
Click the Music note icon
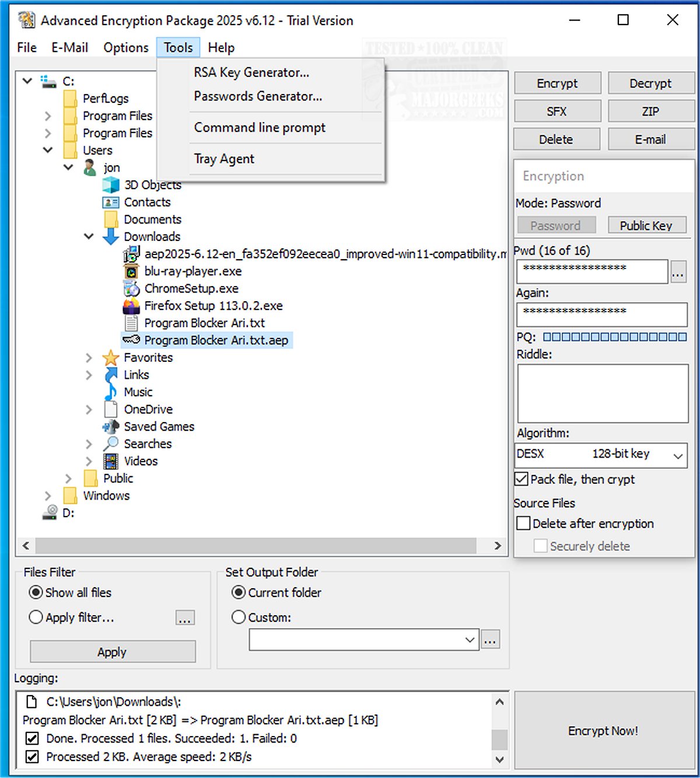pyautogui.click(x=111, y=392)
